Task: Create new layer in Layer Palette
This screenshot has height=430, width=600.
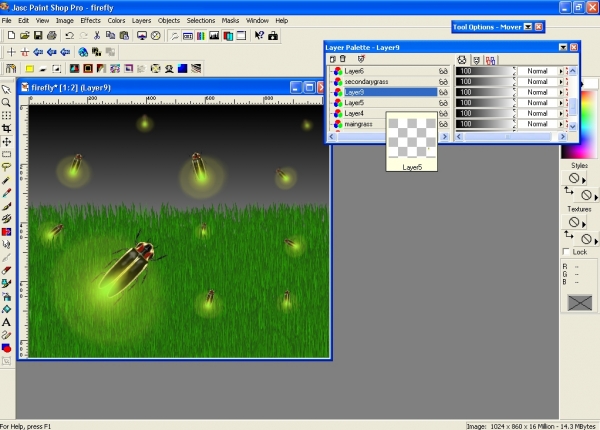Action: click(332, 59)
